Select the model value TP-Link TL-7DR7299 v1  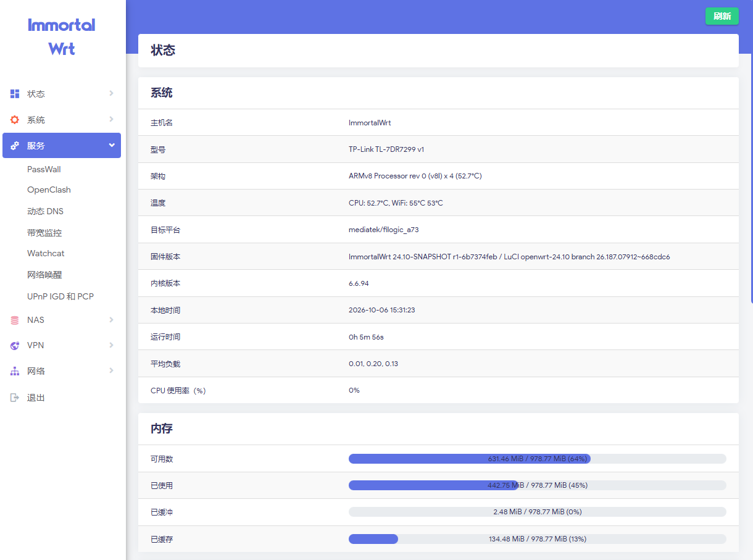tap(386, 149)
